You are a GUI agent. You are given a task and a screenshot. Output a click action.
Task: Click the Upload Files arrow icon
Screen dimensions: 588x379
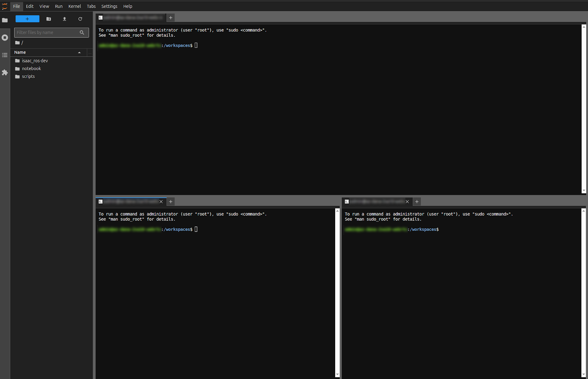(64, 19)
